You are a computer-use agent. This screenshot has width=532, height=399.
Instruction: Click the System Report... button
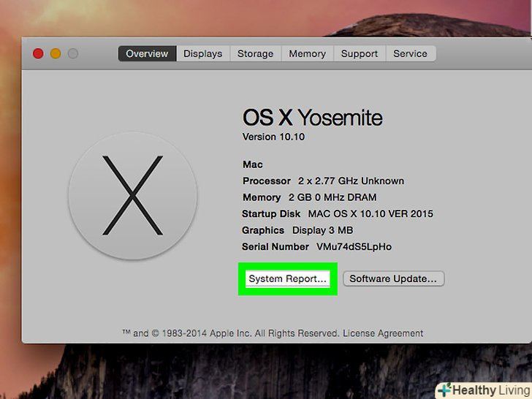288,278
